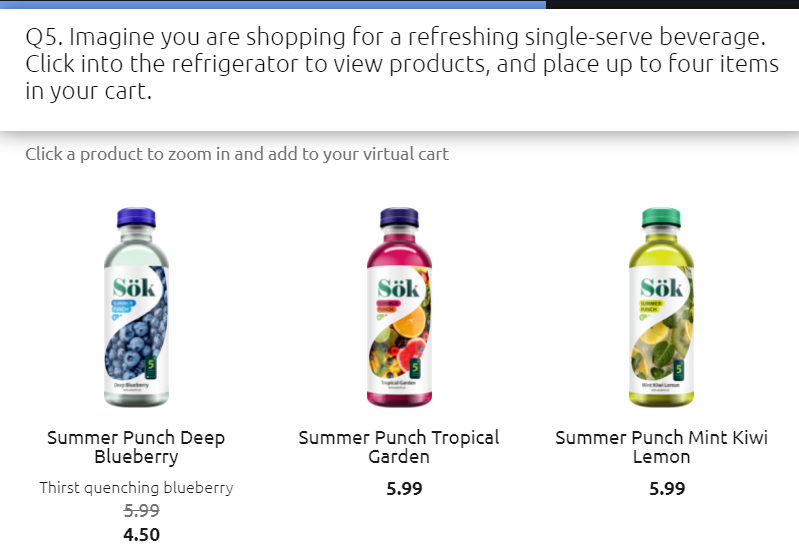Click the Sök logo on Mint Kiwi bottle

(661, 288)
